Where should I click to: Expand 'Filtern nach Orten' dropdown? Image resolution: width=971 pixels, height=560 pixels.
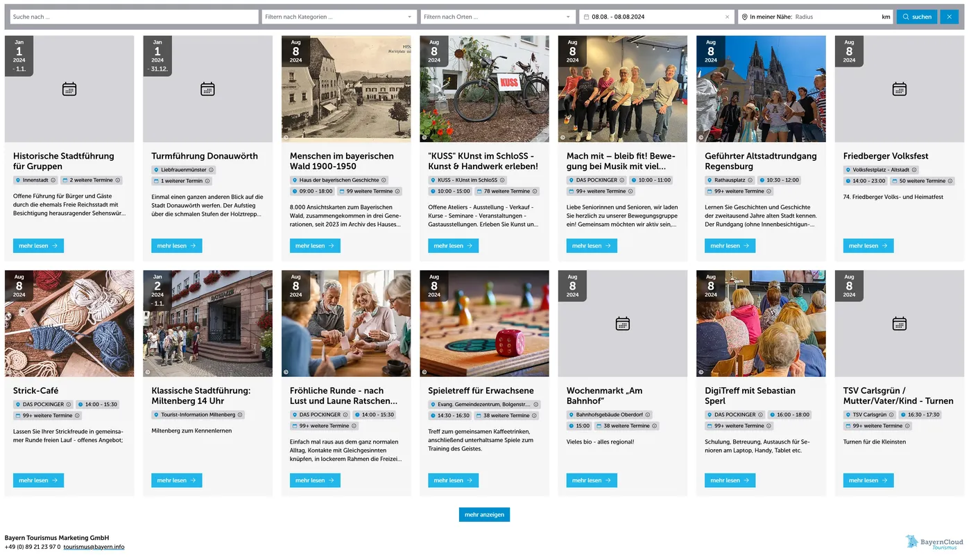[x=497, y=17]
